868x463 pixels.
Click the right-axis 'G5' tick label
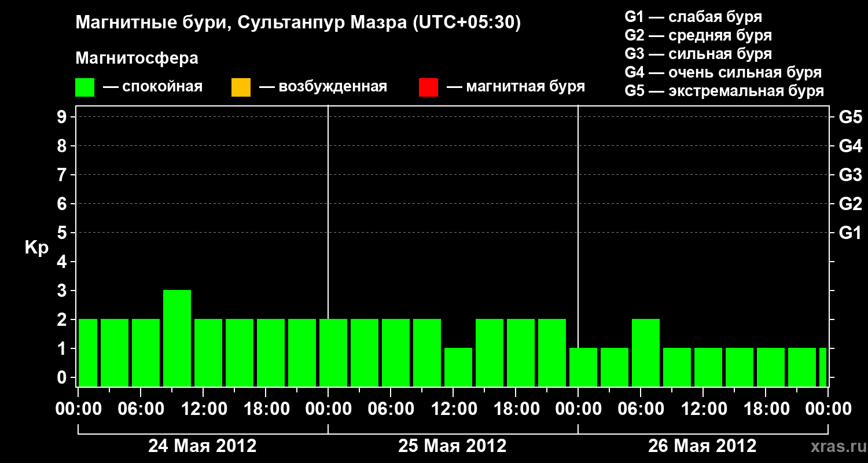tap(851, 117)
